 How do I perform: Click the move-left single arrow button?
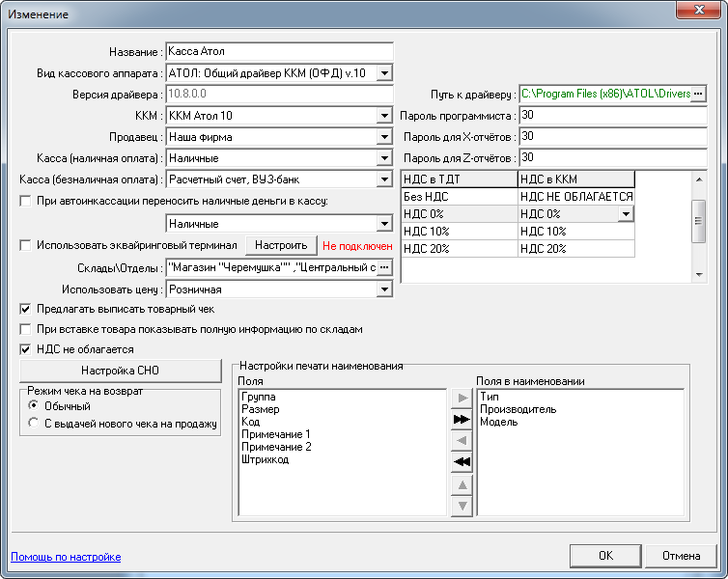pyautogui.click(x=462, y=441)
